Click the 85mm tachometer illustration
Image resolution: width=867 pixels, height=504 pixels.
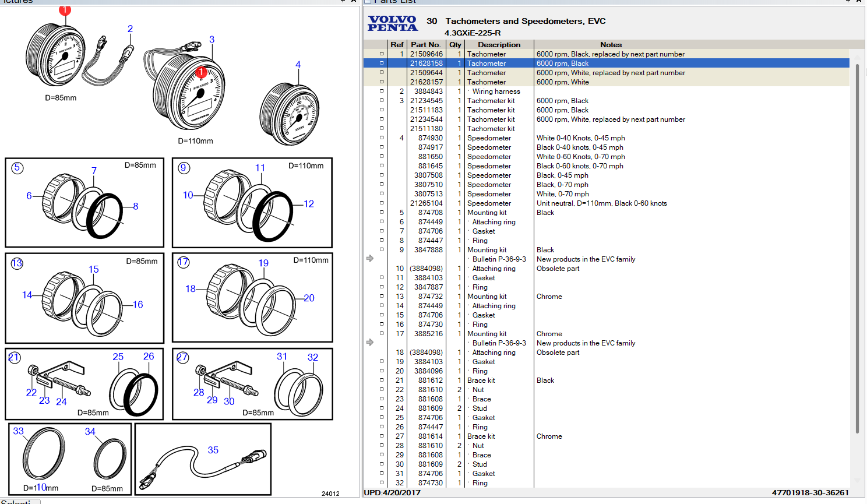[x=56, y=55]
